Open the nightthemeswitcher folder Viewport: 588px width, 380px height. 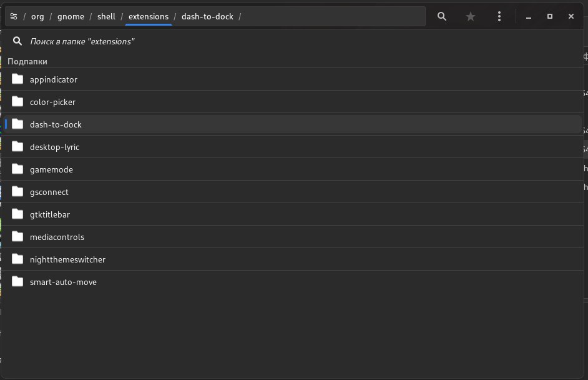pyautogui.click(x=293, y=259)
